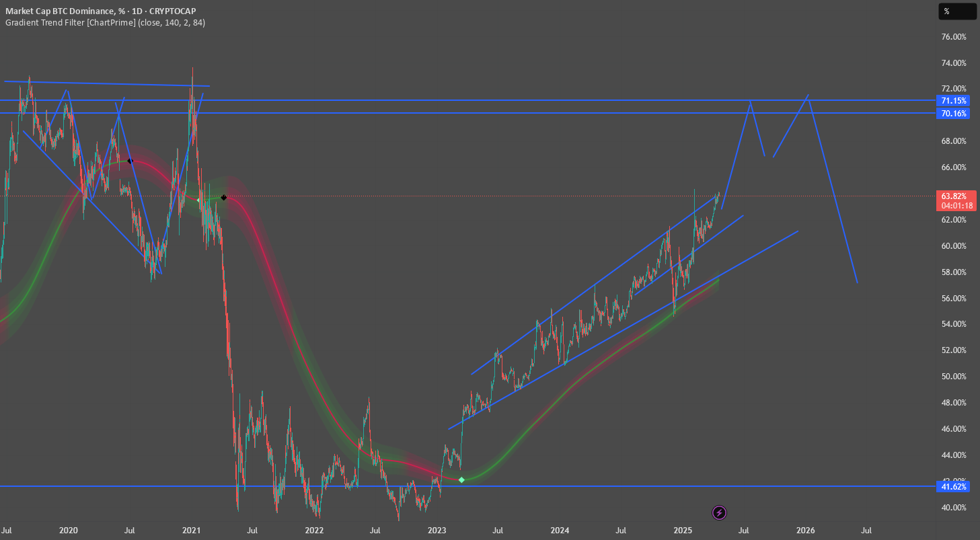Screen dimensions: 980x540
Task: Click the light green diamond signal marker near 2023
Action: (461, 479)
